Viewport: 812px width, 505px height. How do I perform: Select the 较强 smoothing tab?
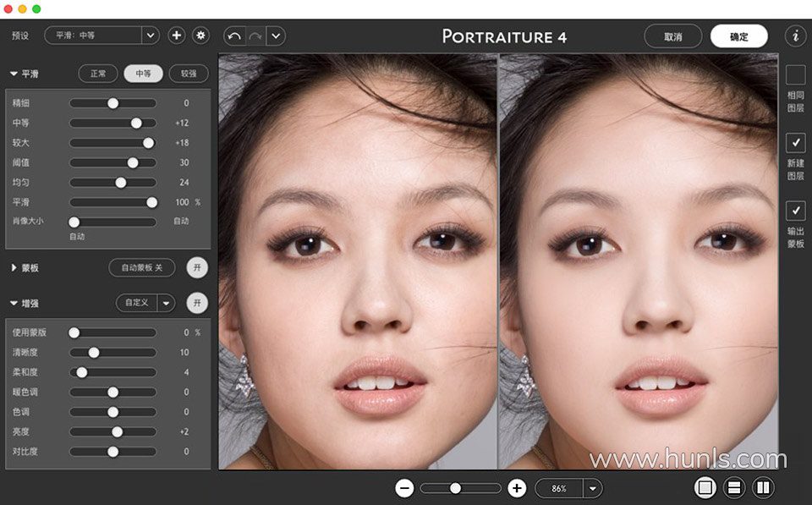click(x=188, y=74)
